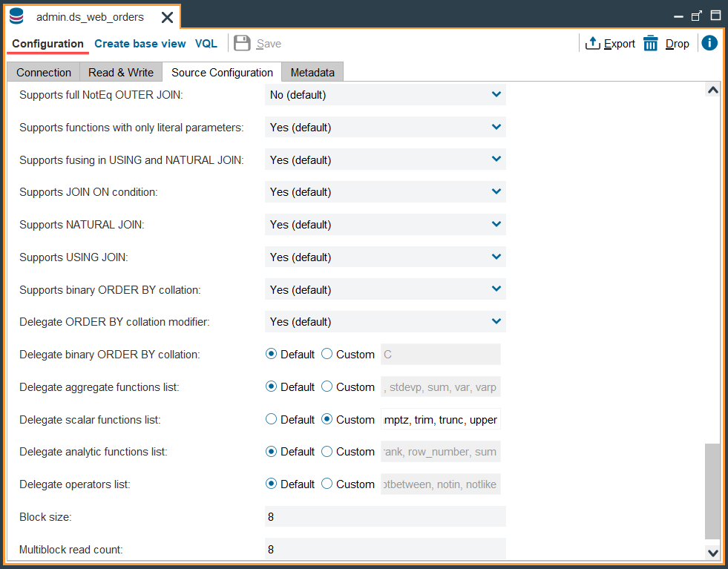
Task: Click the vertical scrollbar thumb
Action: (712, 492)
